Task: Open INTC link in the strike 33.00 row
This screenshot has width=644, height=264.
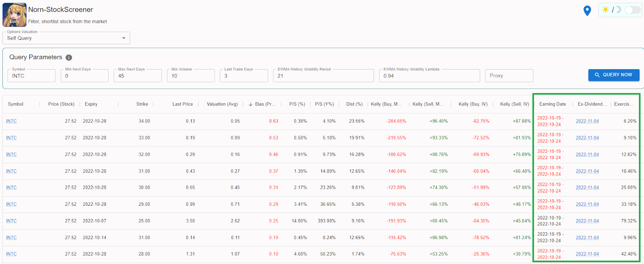Action: [x=11, y=138]
